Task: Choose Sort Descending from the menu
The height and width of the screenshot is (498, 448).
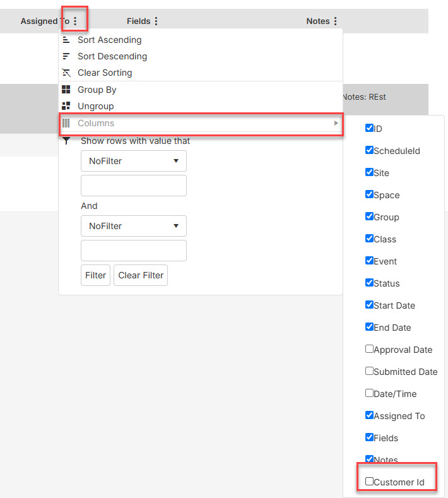Action: [201, 56]
